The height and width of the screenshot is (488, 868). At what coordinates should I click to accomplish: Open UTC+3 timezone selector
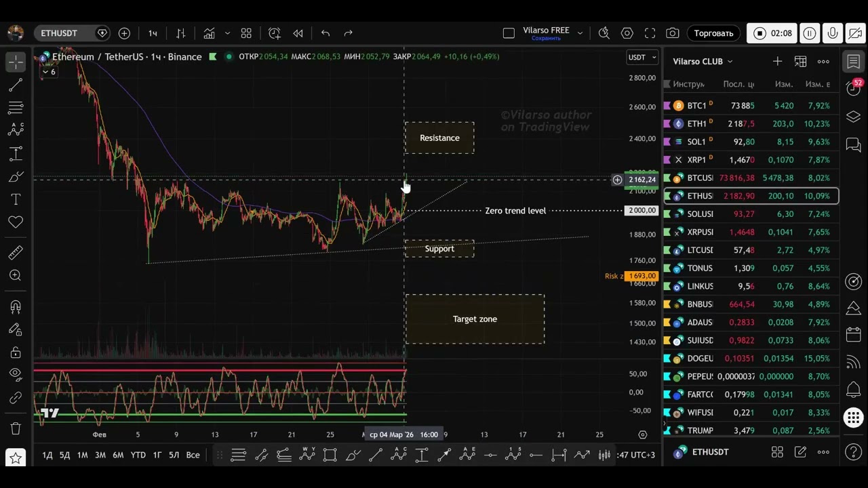(637, 455)
